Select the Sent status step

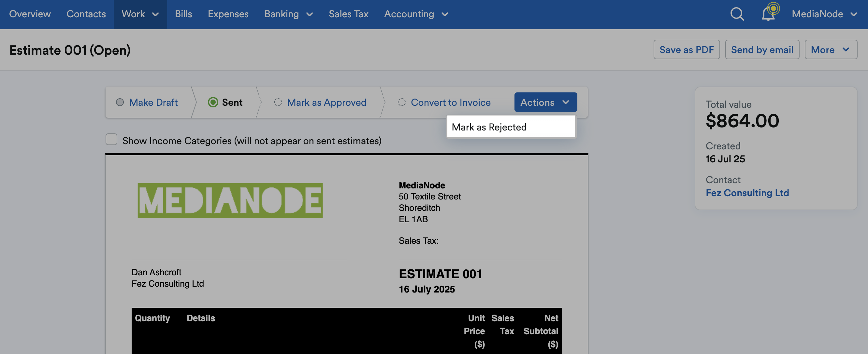coord(225,102)
